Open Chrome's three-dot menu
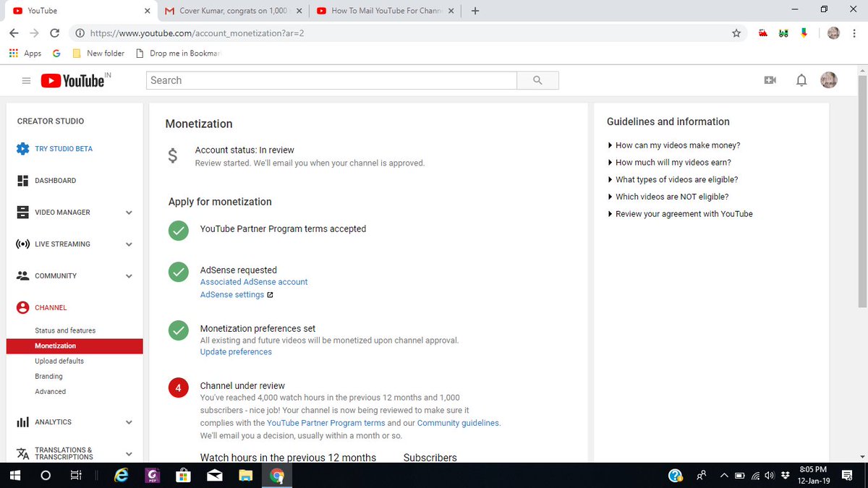The image size is (868, 488). [855, 33]
